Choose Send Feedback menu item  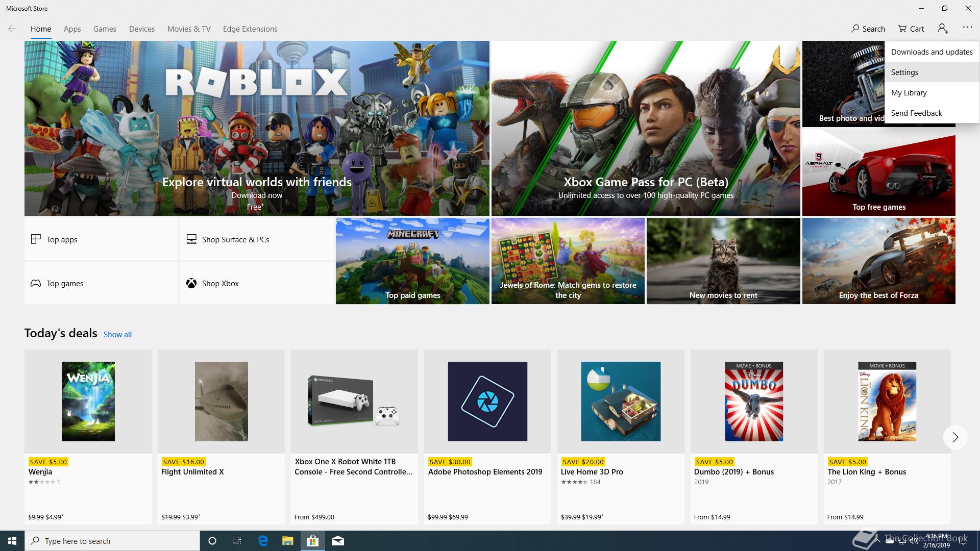click(x=932, y=113)
